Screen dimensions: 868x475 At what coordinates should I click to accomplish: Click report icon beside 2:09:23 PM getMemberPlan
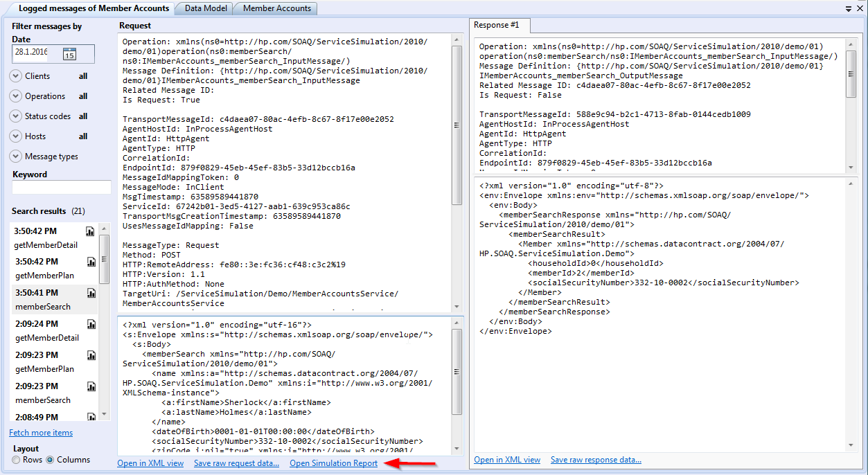point(91,355)
